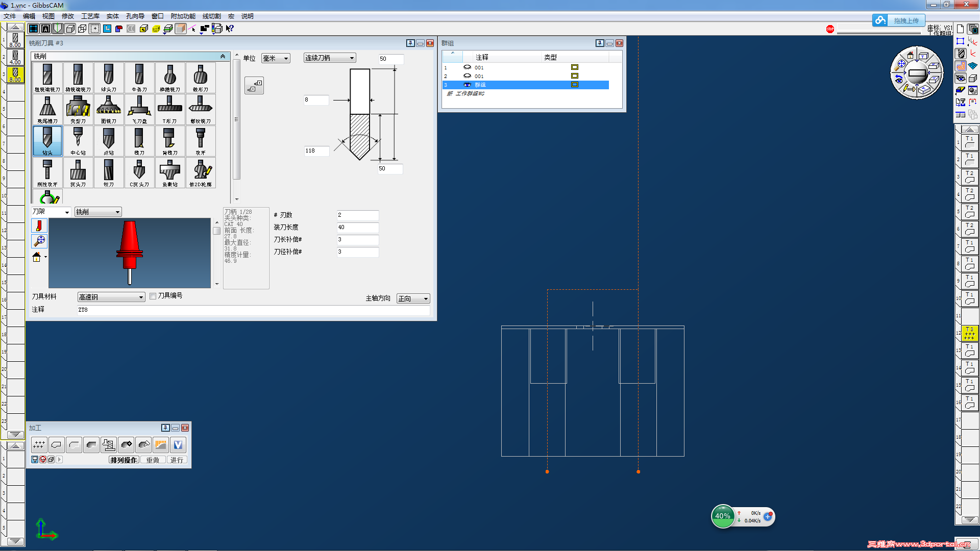The image size is (980, 551).
Task: Click the red STOP icon
Action: coord(830,29)
